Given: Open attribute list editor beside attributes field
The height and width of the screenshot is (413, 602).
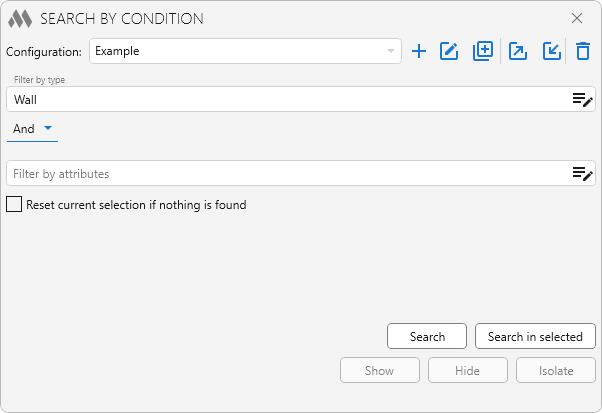Looking at the screenshot, I should point(582,174).
